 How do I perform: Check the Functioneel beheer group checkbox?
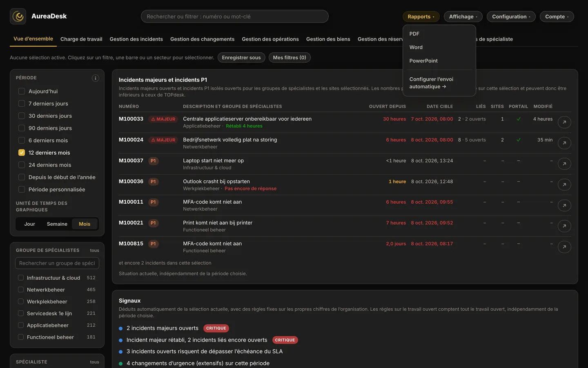[x=21, y=337]
